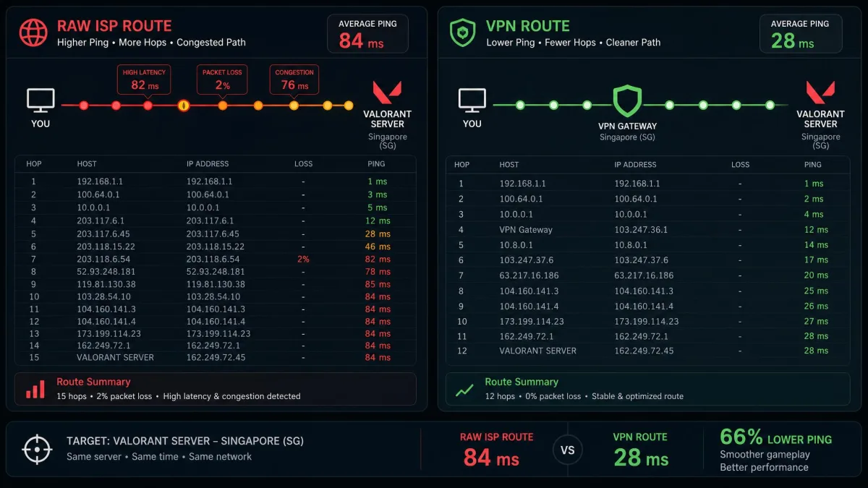Click the 14 ms ping cell
Viewport: 868px width, 488px height.
click(x=816, y=245)
